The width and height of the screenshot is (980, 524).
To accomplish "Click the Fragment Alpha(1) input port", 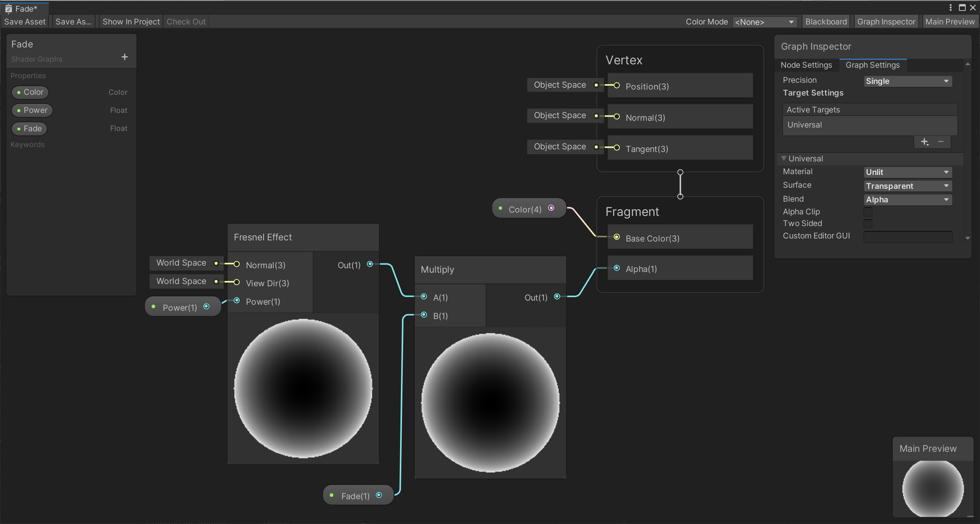I will click(617, 268).
